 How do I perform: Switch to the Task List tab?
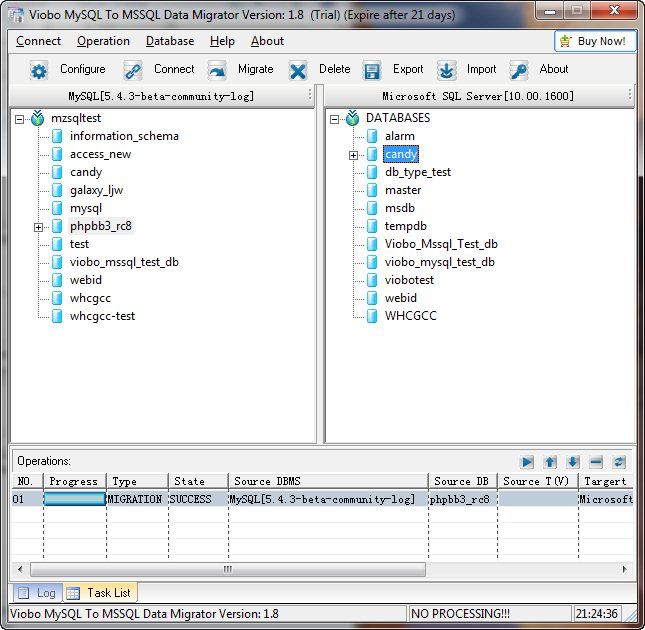[100, 593]
